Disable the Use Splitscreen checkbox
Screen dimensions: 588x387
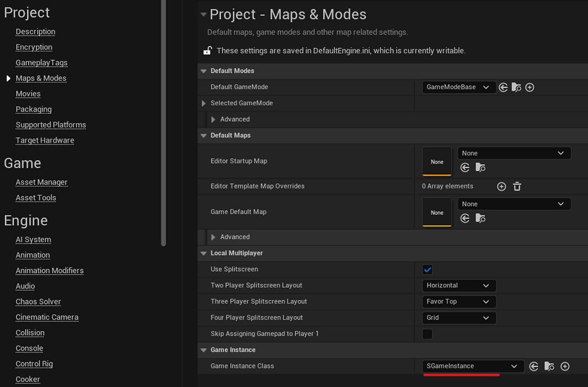click(x=427, y=269)
